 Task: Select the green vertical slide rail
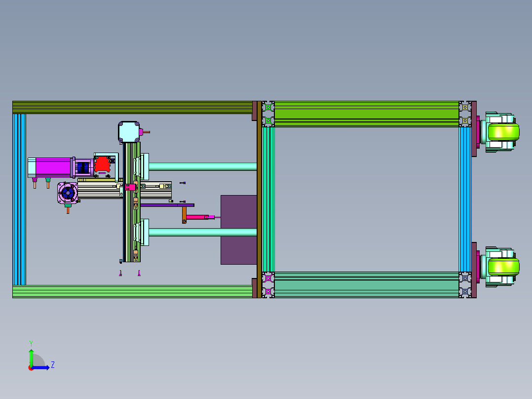pos(132,202)
